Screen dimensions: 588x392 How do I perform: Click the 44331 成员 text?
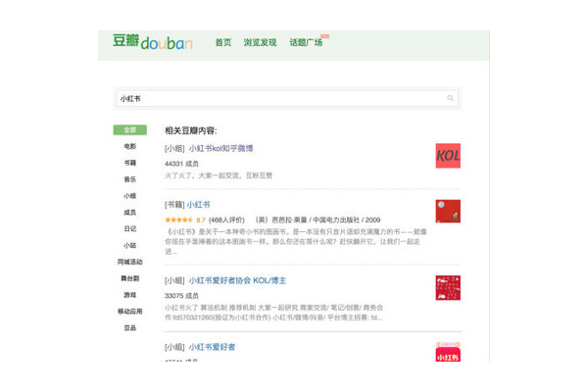click(181, 164)
